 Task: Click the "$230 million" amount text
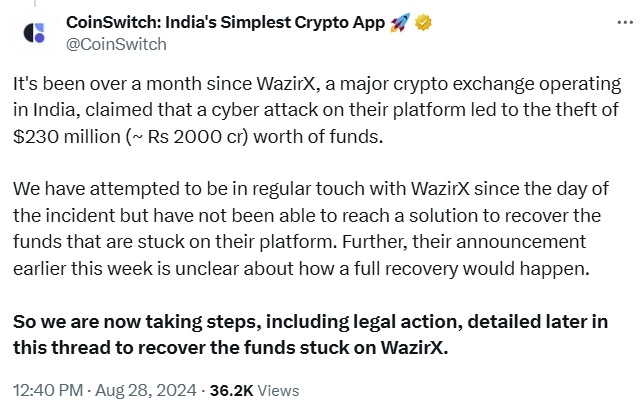click(x=67, y=137)
